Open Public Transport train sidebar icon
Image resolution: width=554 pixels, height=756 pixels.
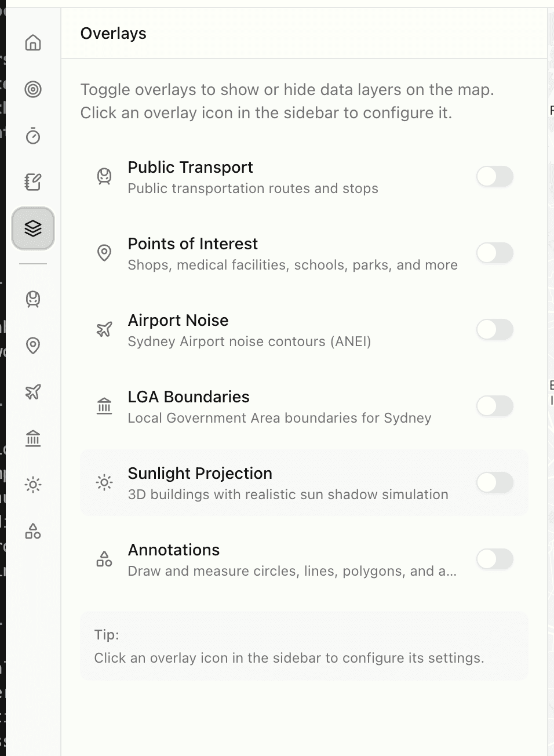click(33, 299)
